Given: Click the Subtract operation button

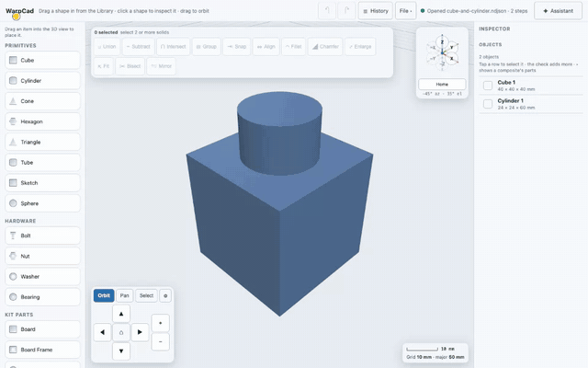Looking at the screenshot, I should (139, 47).
